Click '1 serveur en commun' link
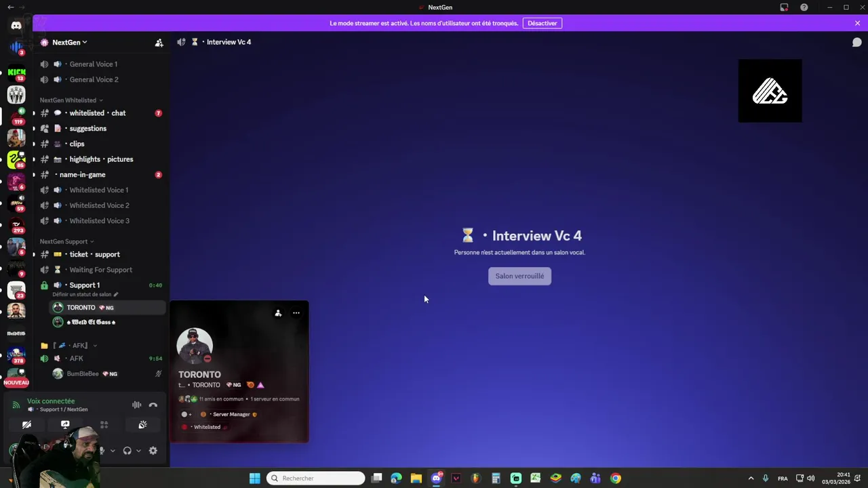Image resolution: width=868 pixels, height=488 pixels. [275, 399]
